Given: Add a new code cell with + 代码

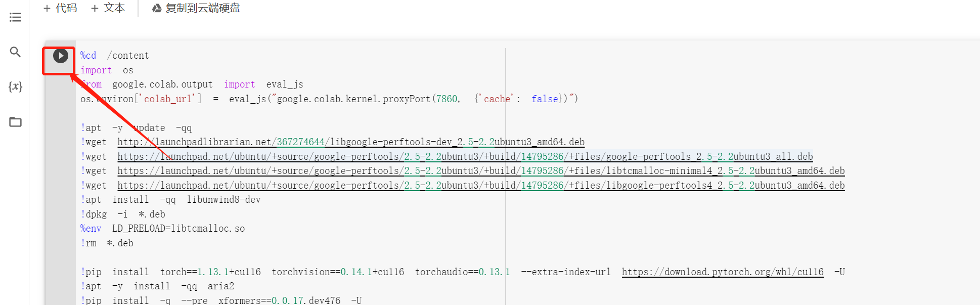Looking at the screenshot, I should 60,8.
